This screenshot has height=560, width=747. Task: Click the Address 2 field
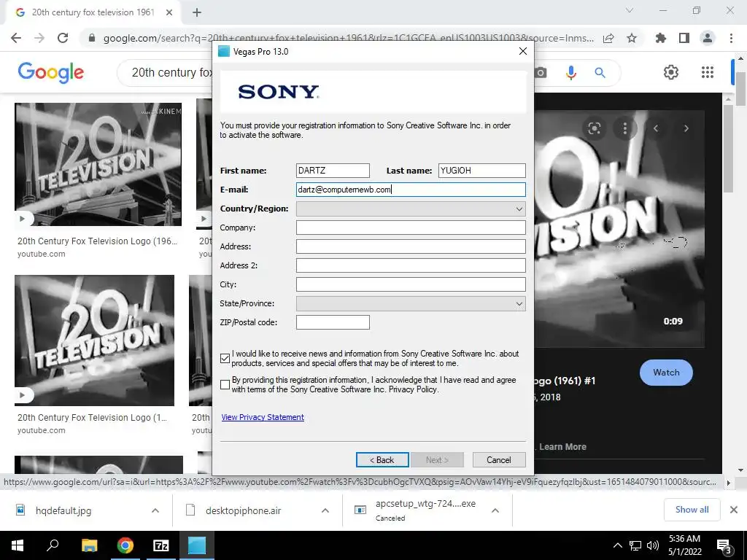tap(411, 265)
